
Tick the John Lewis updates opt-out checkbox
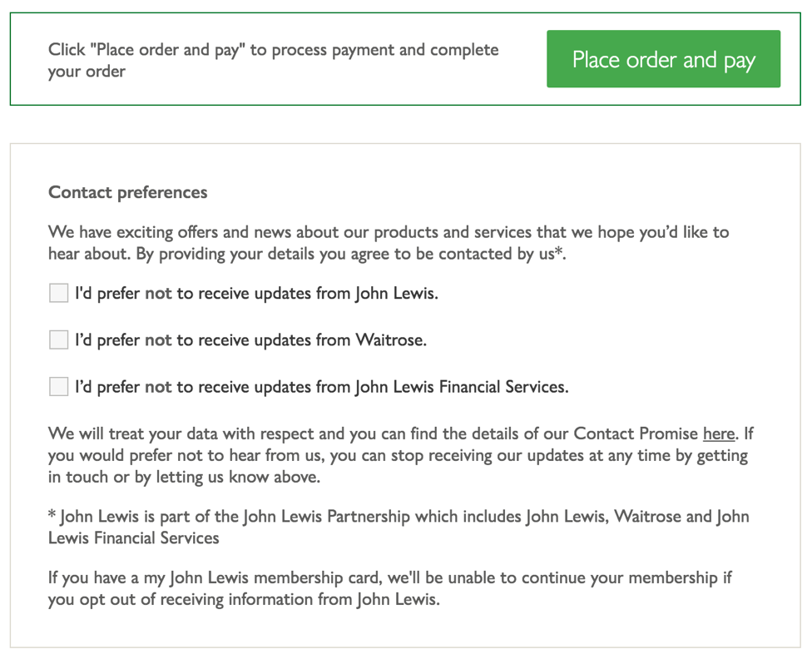coord(58,293)
